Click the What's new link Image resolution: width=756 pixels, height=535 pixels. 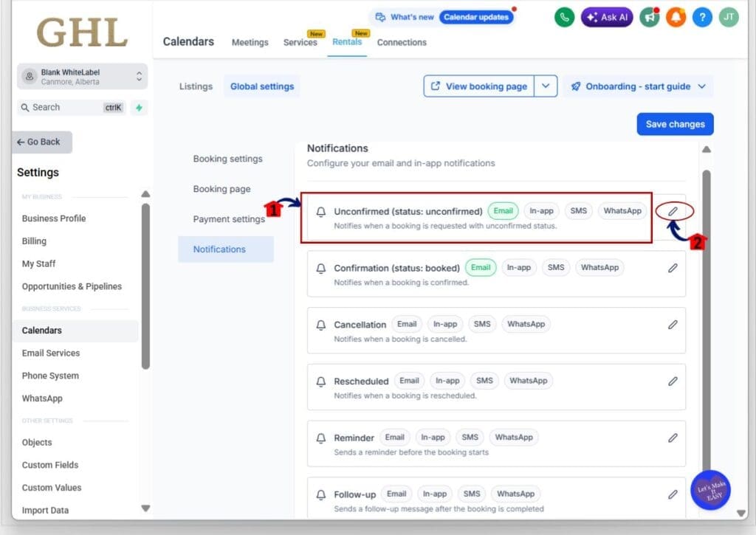pos(405,18)
